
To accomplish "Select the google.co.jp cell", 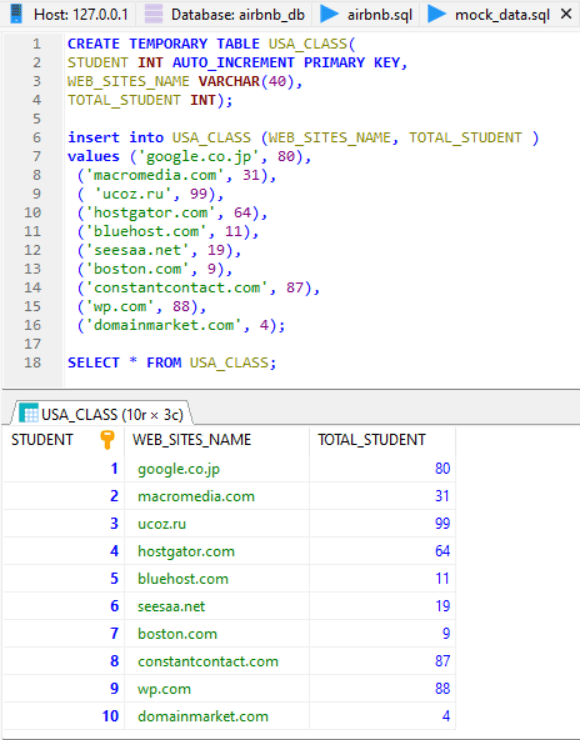I will pos(217,469).
